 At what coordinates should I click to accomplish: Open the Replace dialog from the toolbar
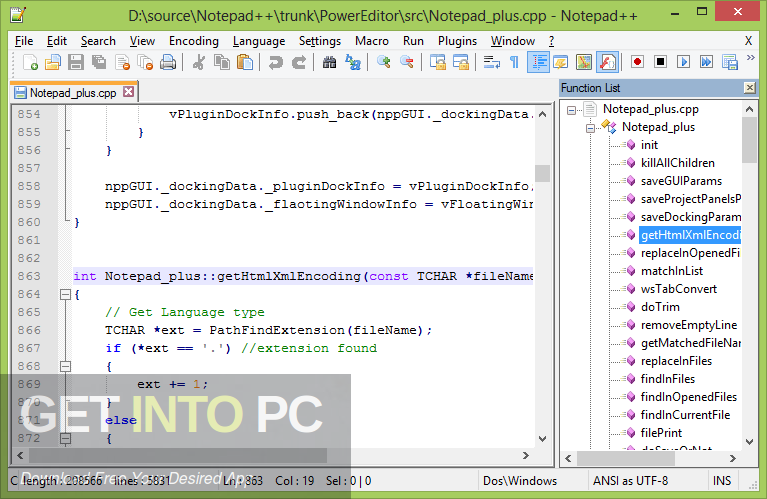point(353,63)
